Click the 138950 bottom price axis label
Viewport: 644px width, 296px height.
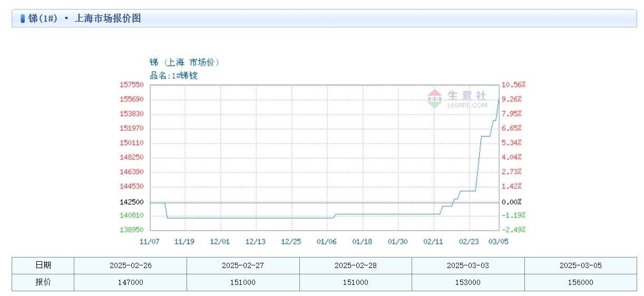tap(132, 230)
